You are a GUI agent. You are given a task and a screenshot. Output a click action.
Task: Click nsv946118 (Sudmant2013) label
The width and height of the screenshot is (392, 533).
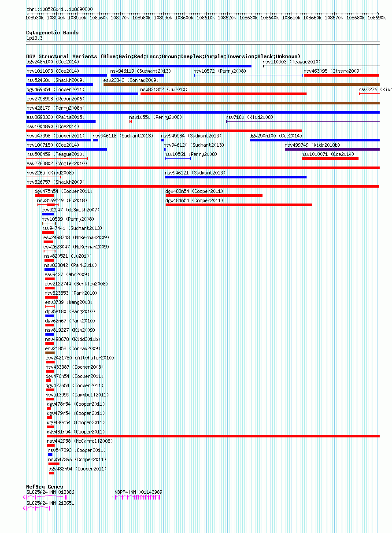(123, 136)
